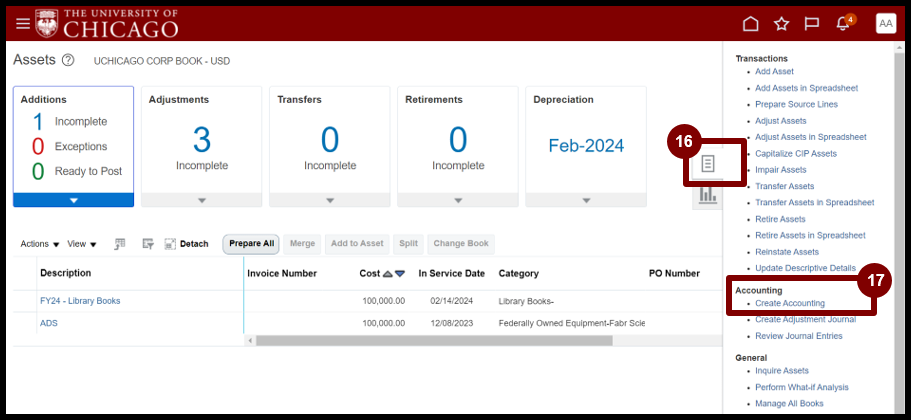
Task: Click the Inquire Assets link
Action: point(781,371)
